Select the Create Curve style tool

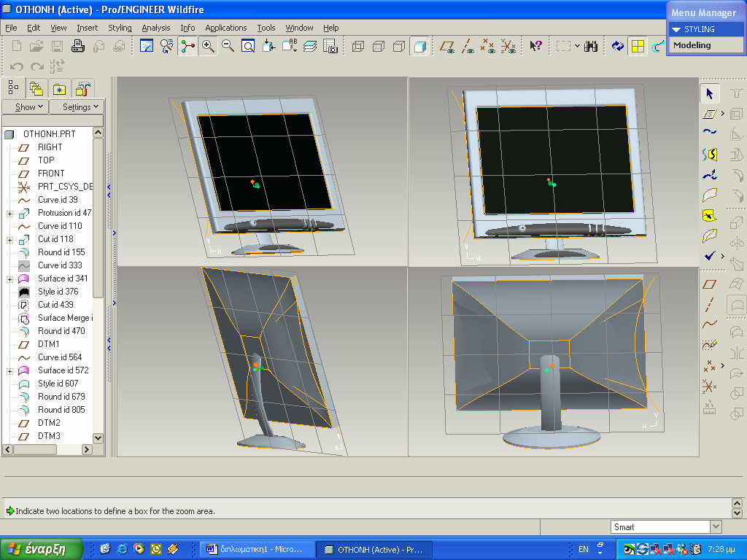click(x=709, y=132)
